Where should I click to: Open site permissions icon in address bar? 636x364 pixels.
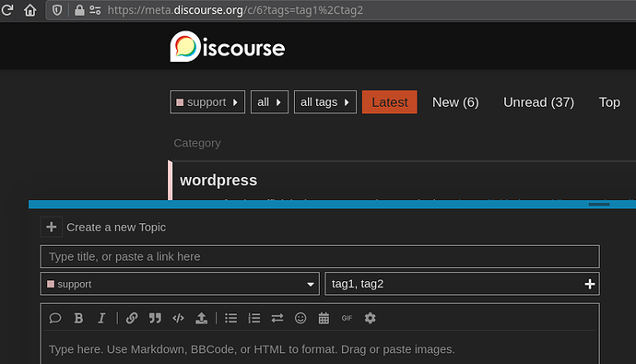click(95, 10)
